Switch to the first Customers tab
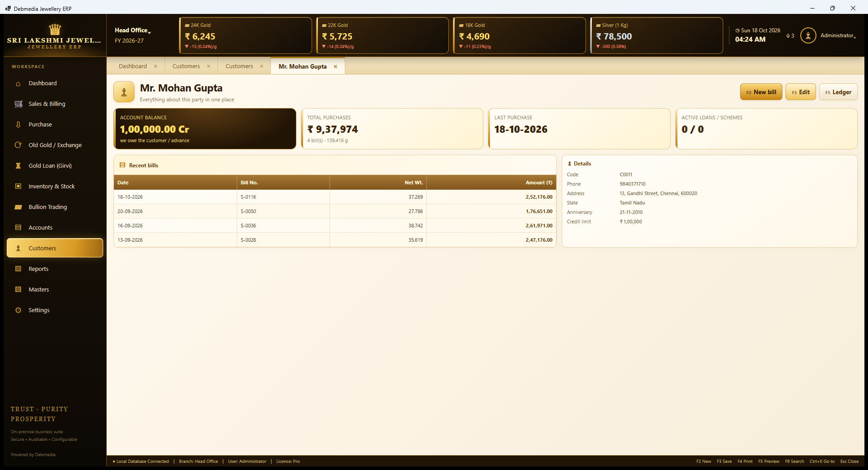Image resolution: width=868 pixels, height=470 pixels. coord(186,66)
